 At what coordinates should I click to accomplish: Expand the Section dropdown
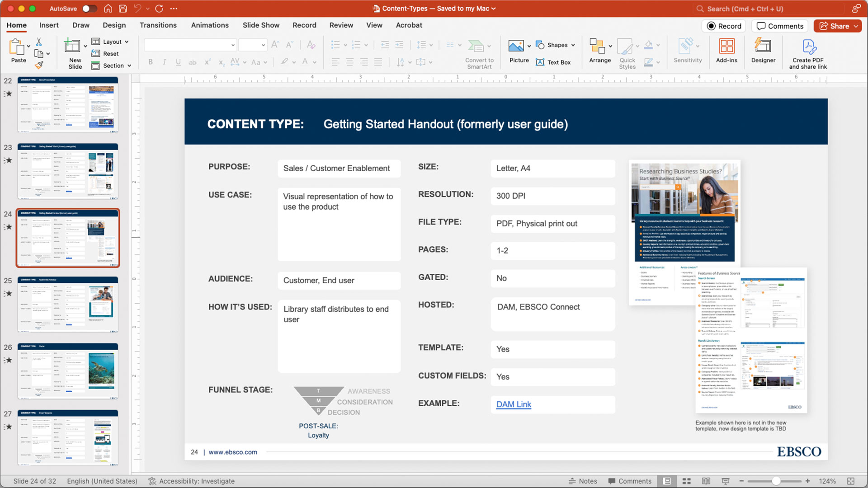click(112, 66)
